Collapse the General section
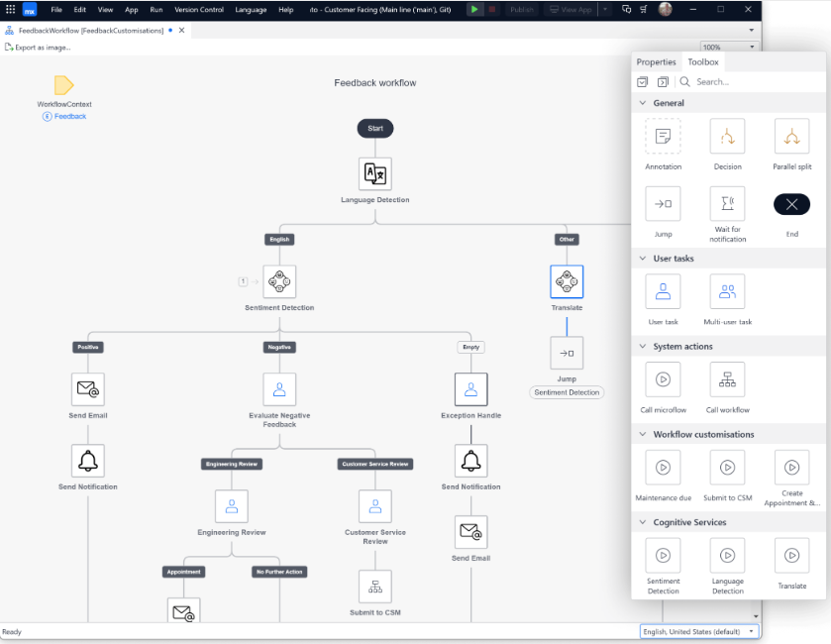Image resolution: width=831 pixels, height=644 pixels. click(644, 102)
